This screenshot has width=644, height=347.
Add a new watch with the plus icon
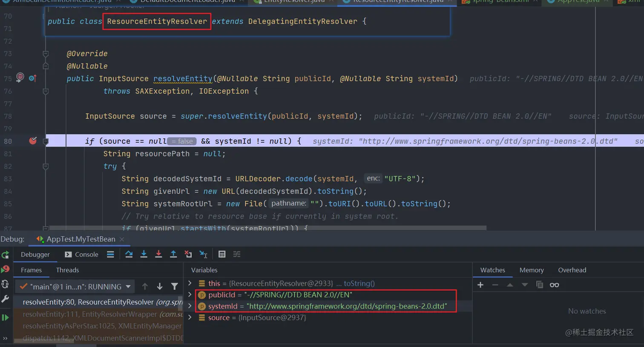coord(480,285)
